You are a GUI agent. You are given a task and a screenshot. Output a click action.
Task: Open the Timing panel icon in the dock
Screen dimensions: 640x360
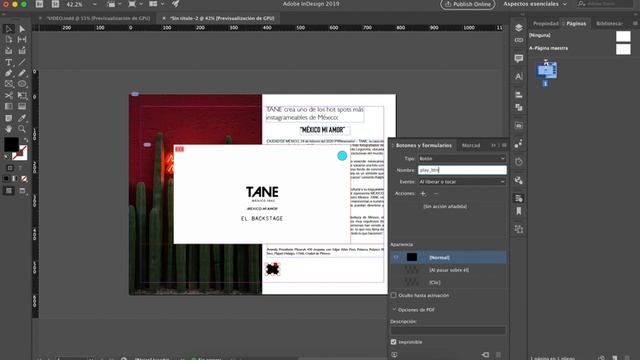519,162
